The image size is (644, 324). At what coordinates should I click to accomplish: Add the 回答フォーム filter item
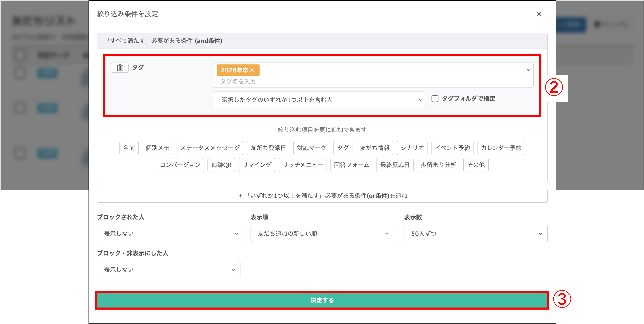click(351, 165)
